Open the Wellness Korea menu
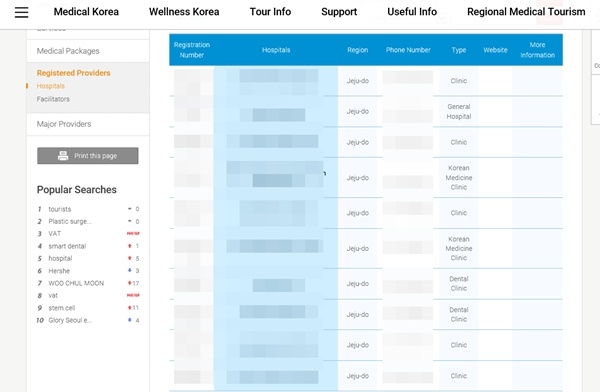The height and width of the screenshot is (392, 600). pyautogui.click(x=184, y=12)
